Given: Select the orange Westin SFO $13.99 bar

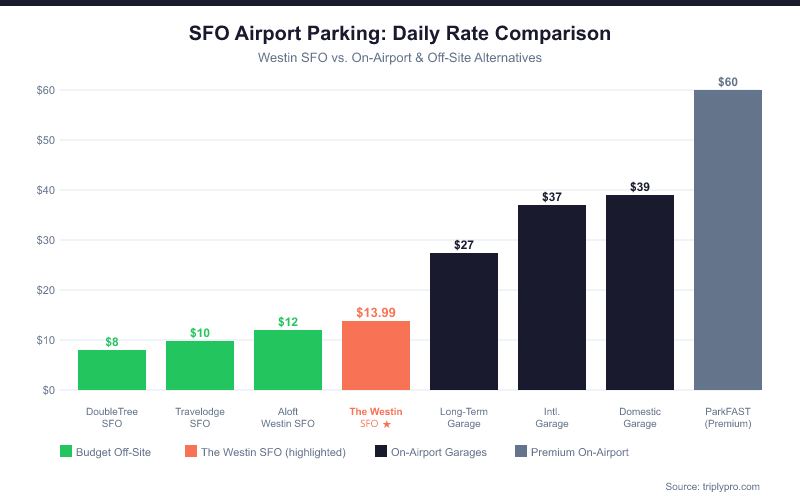Looking at the screenshot, I should coord(376,356).
